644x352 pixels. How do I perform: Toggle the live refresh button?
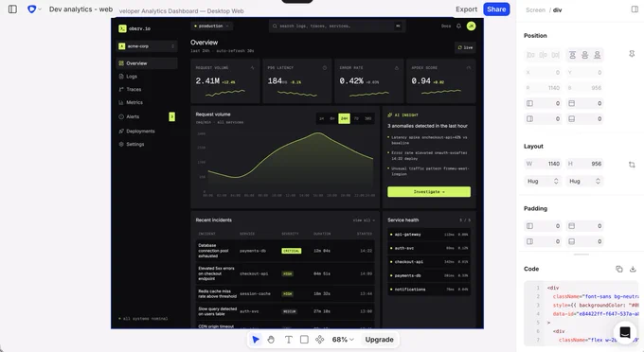point(465,47)
